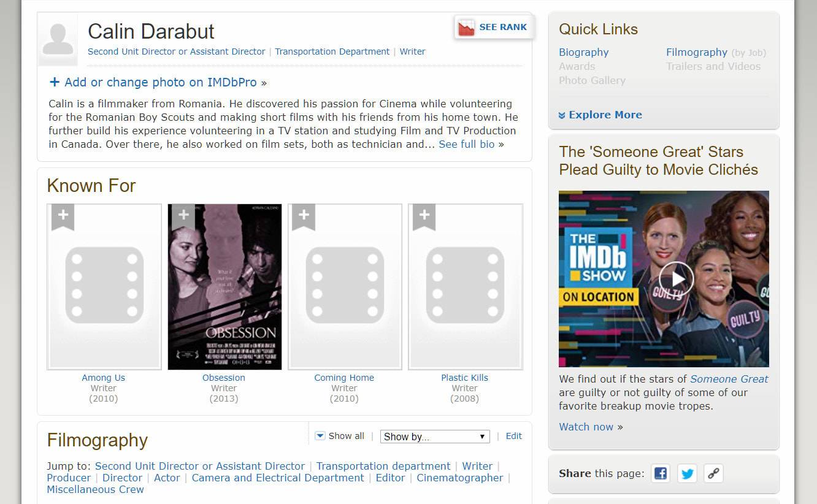Open the Coming Home poster placeholder
This screenshot has width=817, height=504.
[345, 287]
